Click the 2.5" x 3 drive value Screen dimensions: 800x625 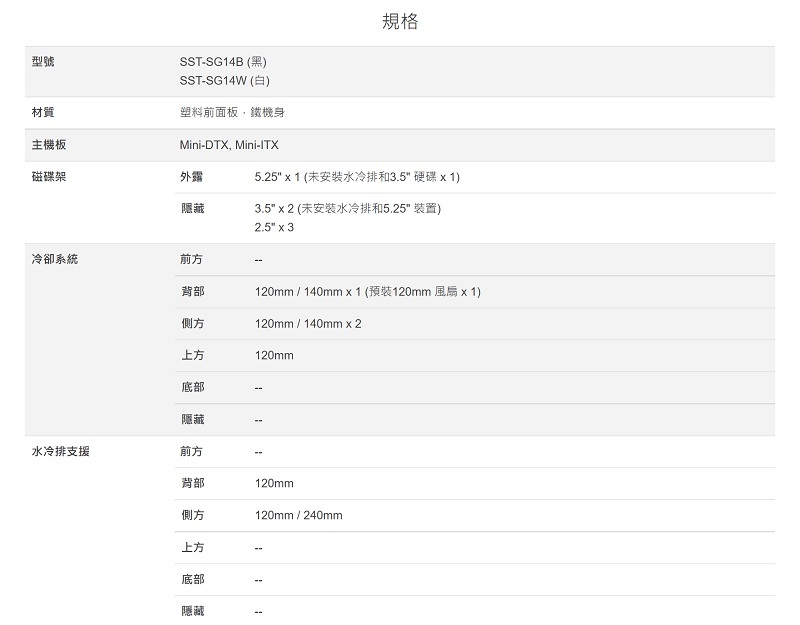274,227
